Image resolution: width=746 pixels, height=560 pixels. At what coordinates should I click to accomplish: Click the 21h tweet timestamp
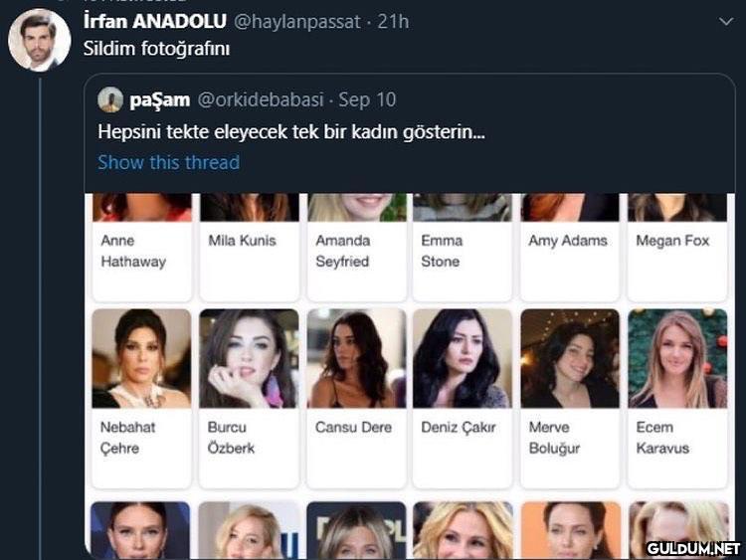394,21
